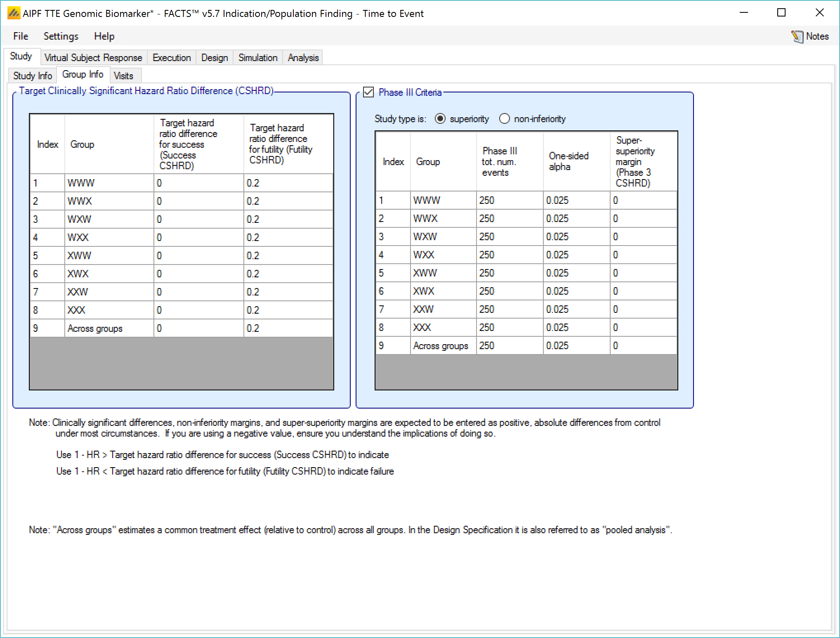840x638 pixels.
Task: Go to the Execution tab
Action: [171, 58]
